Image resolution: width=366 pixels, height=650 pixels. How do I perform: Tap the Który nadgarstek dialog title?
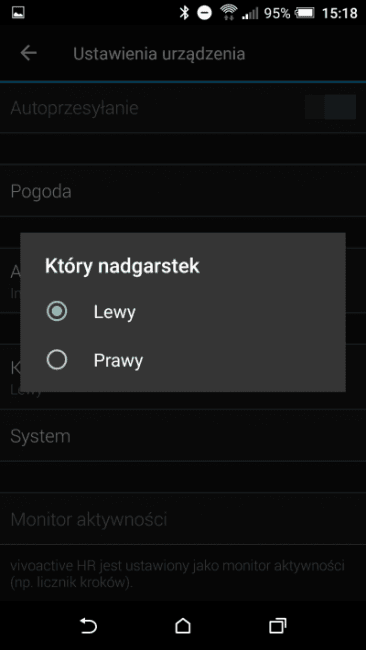[x=122, y=267]
